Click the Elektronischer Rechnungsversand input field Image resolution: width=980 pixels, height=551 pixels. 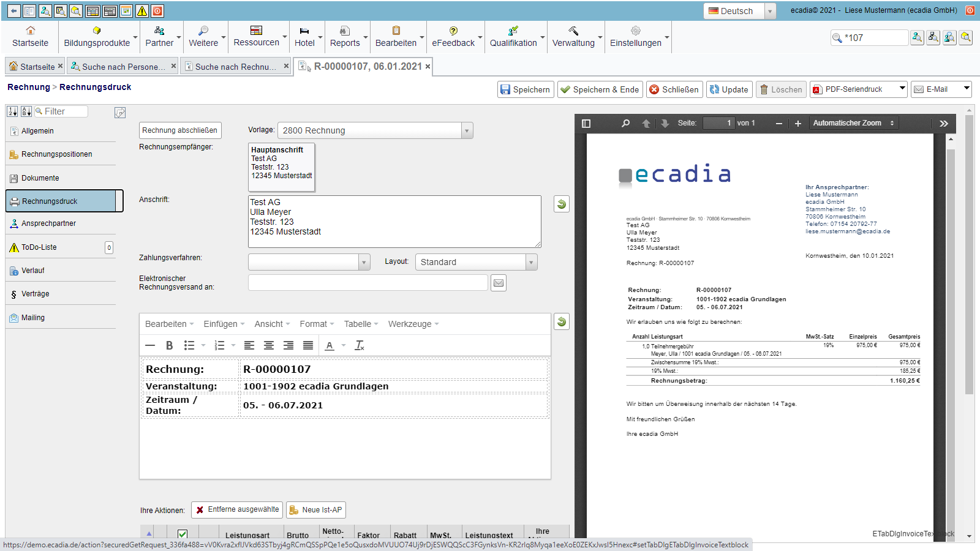(x=367, y=282)
